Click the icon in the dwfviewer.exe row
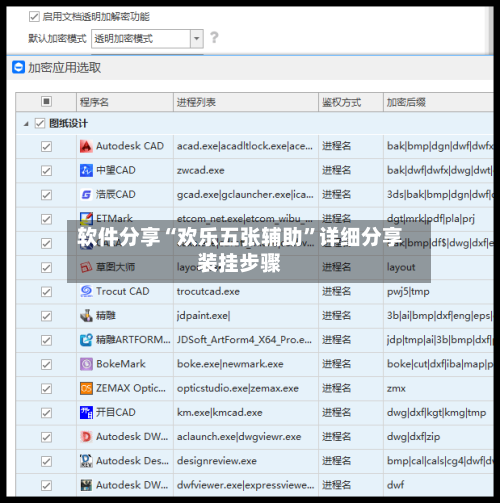The image size is (500, 503). click(x=86, y=485)
